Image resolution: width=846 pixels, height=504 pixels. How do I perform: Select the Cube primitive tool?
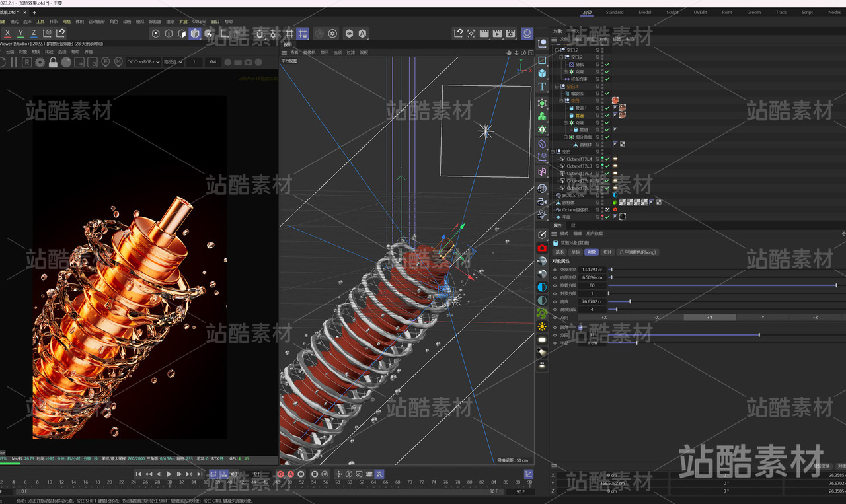pyautogui.click(x=542, y=73)
